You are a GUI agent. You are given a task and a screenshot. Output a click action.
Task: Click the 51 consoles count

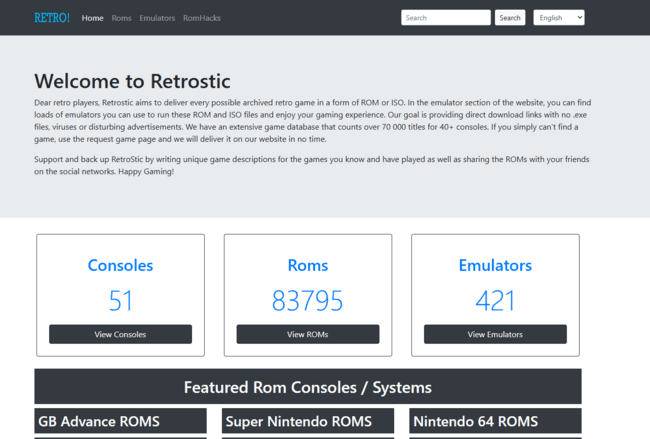120,300
